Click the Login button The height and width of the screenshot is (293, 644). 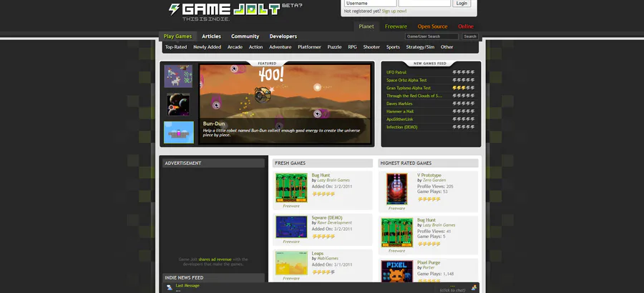[462, 4]
